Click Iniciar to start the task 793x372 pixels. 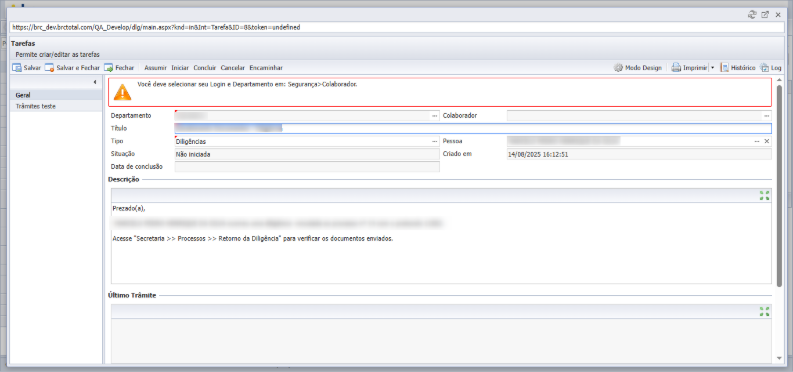180,68
